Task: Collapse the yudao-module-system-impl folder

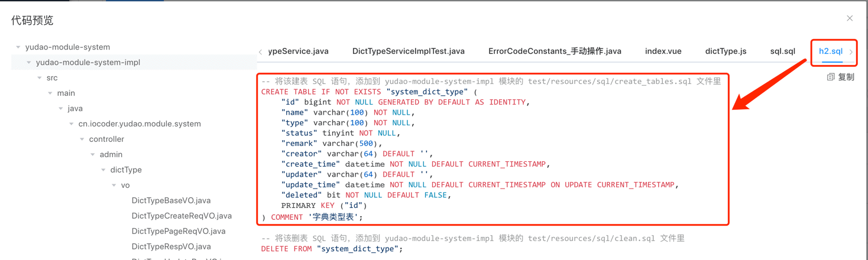Action: point(29,63)
